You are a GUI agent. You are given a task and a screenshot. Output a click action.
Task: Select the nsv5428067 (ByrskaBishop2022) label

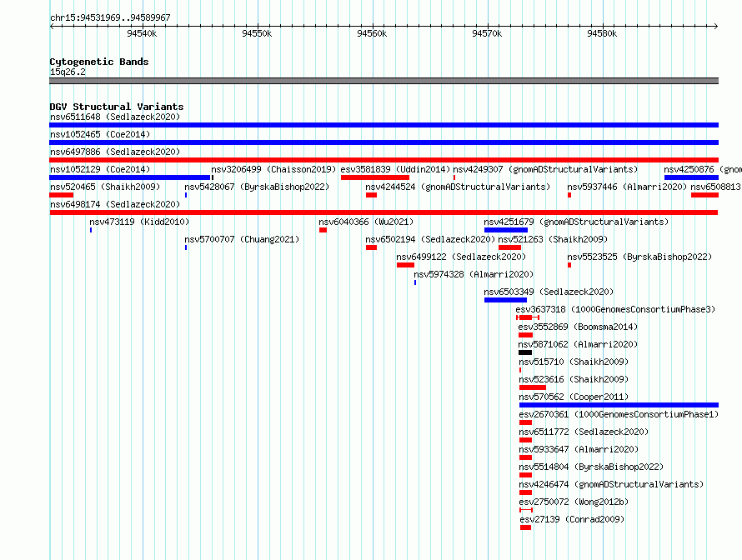click(x=257, y=187)
